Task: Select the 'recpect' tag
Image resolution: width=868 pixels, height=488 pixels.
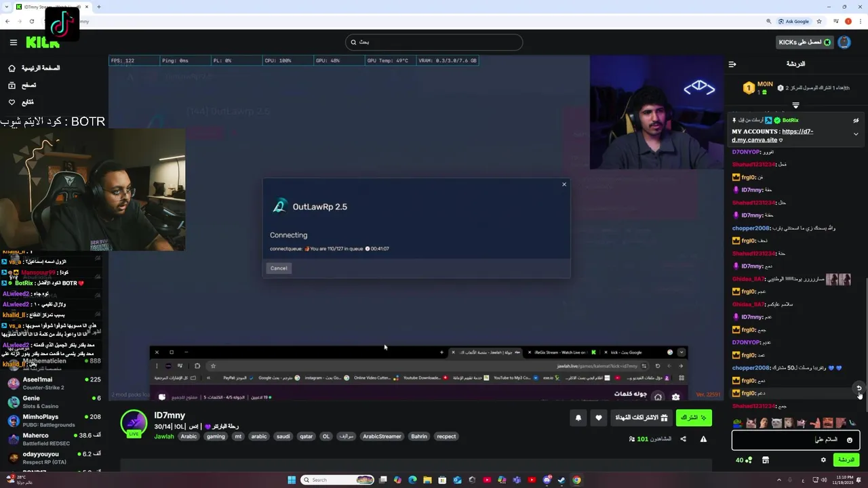Action: tap(446, 436)
